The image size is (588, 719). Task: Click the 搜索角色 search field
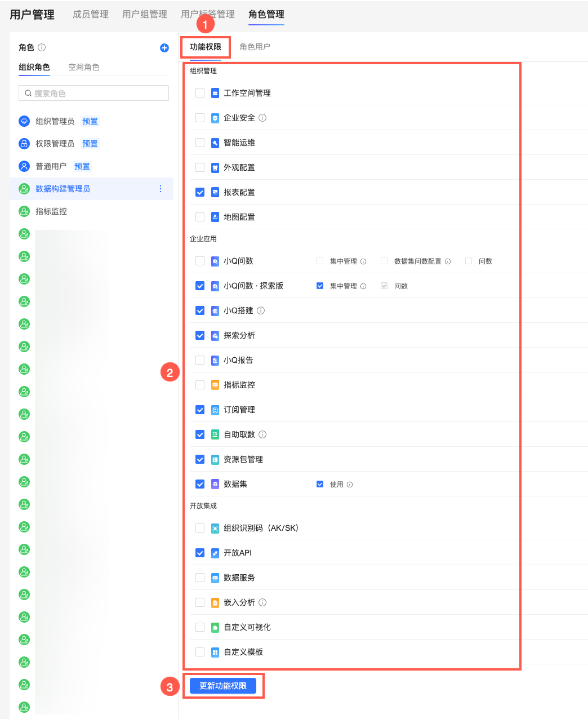point(93,93)
